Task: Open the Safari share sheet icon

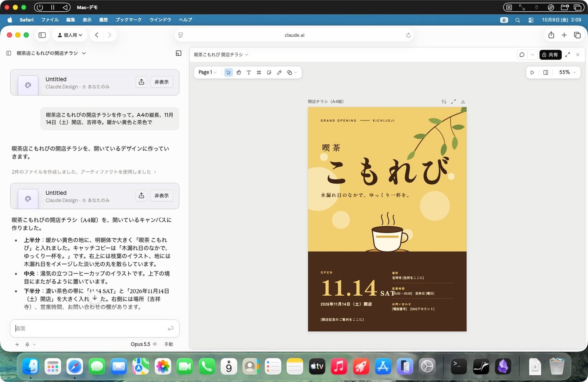Action: [x=551, y=35]
